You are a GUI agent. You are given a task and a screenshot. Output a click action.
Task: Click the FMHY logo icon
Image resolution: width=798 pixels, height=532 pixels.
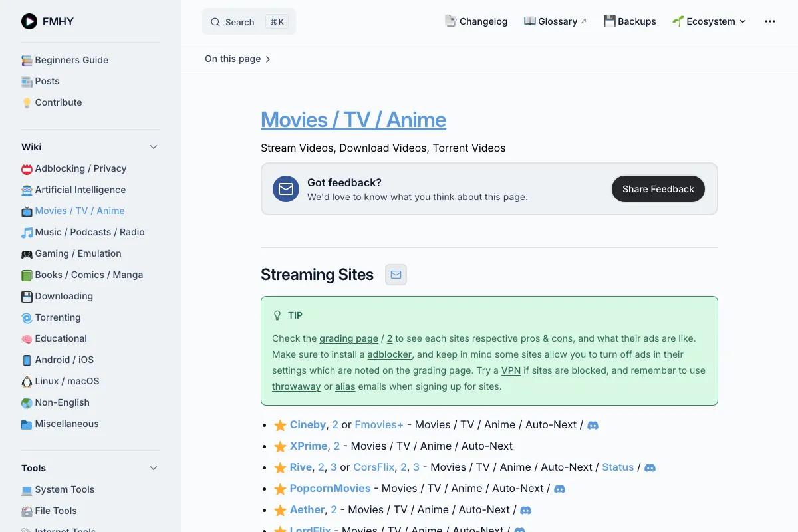[29, 21]
